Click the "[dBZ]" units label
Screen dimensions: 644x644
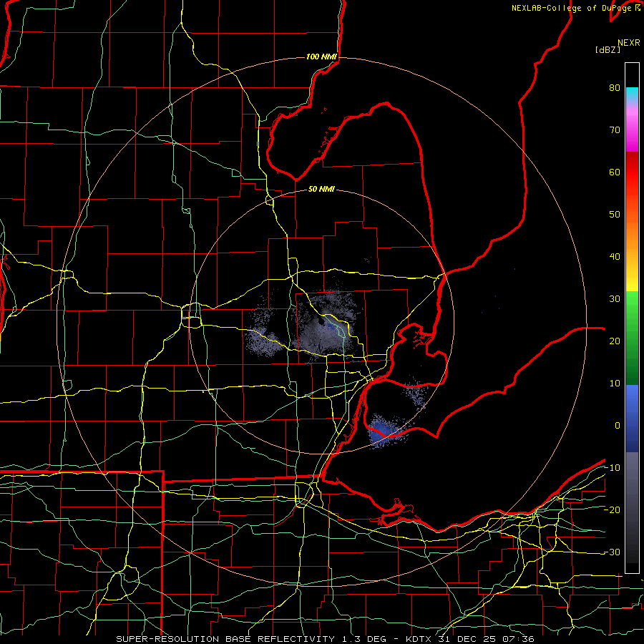(x=608, y=49)
